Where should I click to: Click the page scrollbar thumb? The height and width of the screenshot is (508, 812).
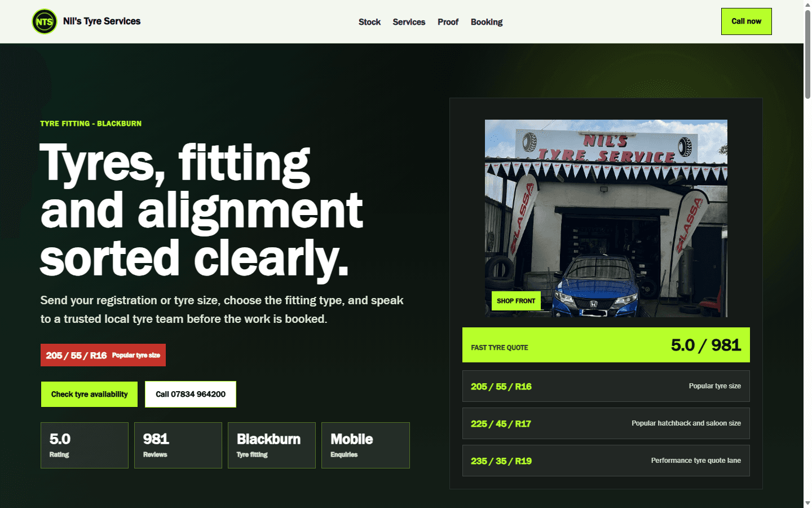(807, 54)
